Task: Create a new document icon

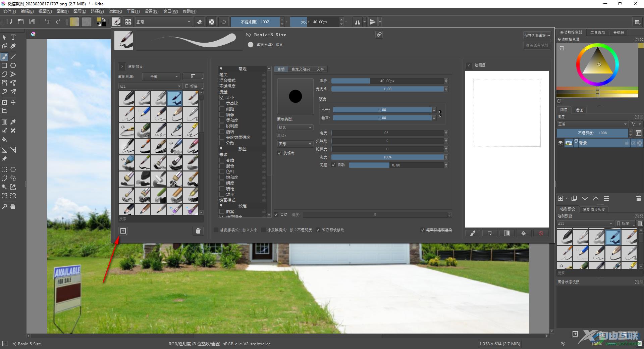Action: coord(9,22)
